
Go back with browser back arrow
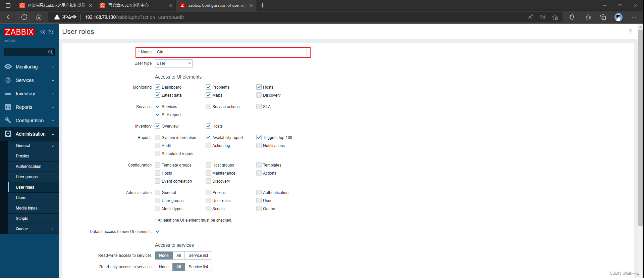click(x=9, y=17)
